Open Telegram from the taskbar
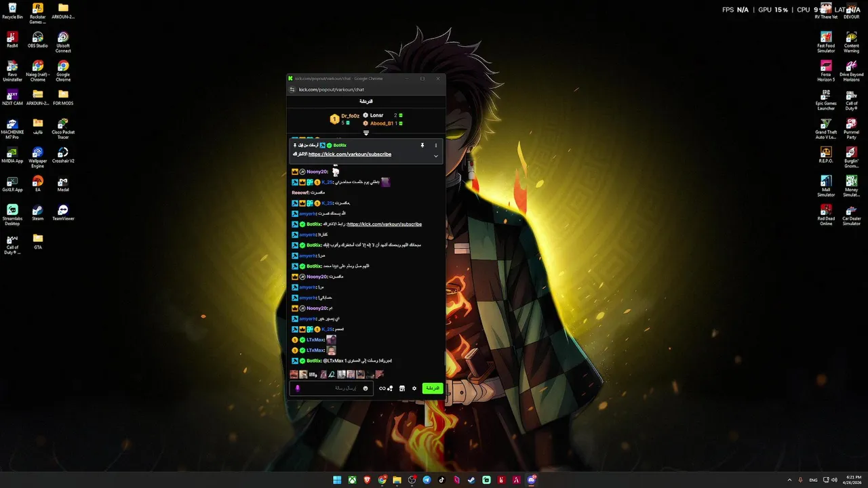Image resolution: width=868 pixels, height=488 pixels. 427,480
